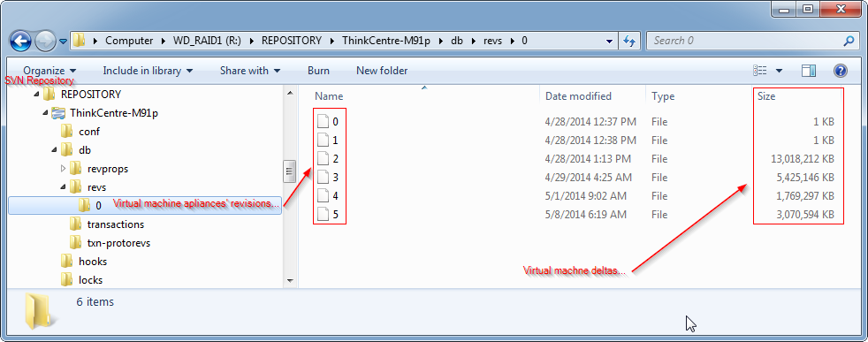Viewport: 868px width, 342px height.
Task: Click the Back navigation arrow
Action: (20, 41)
